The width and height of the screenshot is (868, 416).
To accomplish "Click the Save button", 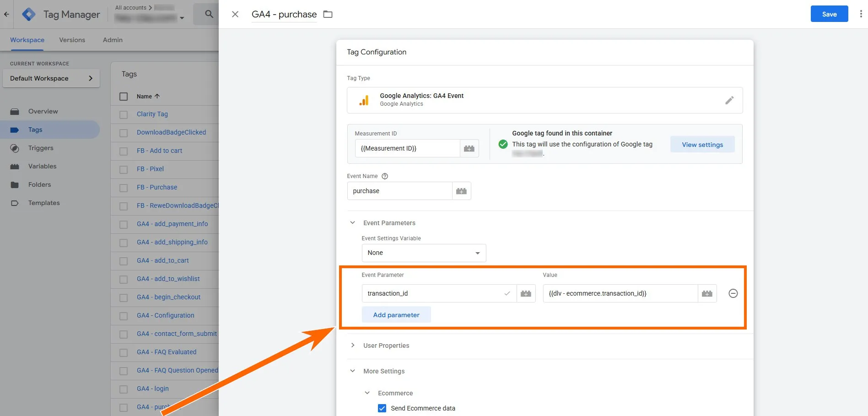I will [x=829, y=14].
